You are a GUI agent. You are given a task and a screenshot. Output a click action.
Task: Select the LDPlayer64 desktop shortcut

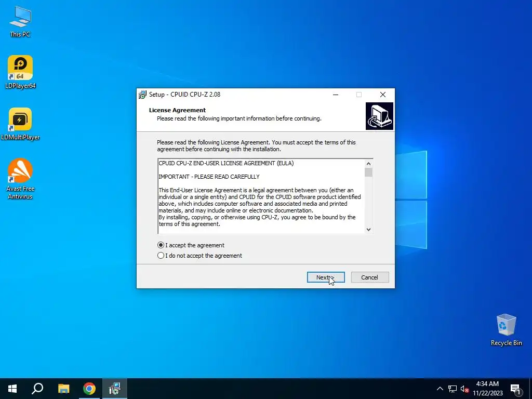[x=20, y=72]
